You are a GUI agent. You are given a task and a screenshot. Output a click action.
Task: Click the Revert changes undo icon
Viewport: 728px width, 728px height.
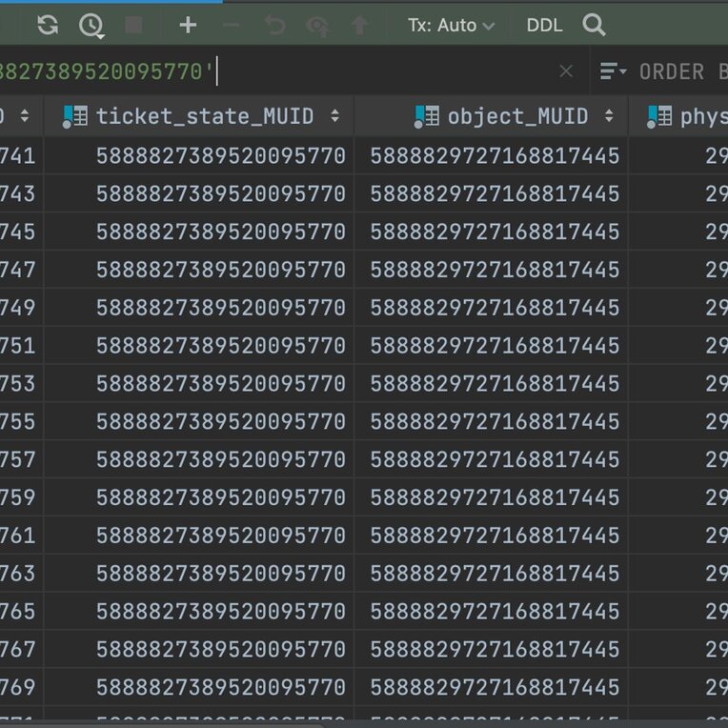[274, 26]
